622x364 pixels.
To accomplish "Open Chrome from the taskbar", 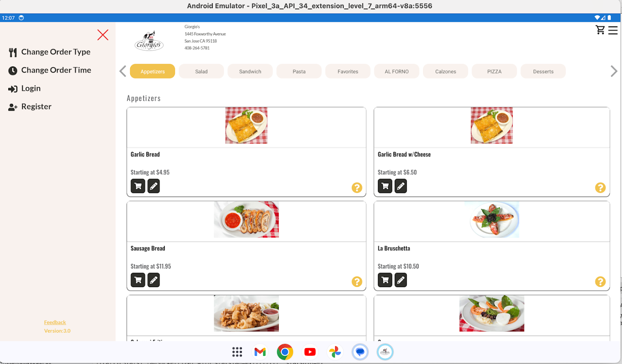I will (285, 352).
